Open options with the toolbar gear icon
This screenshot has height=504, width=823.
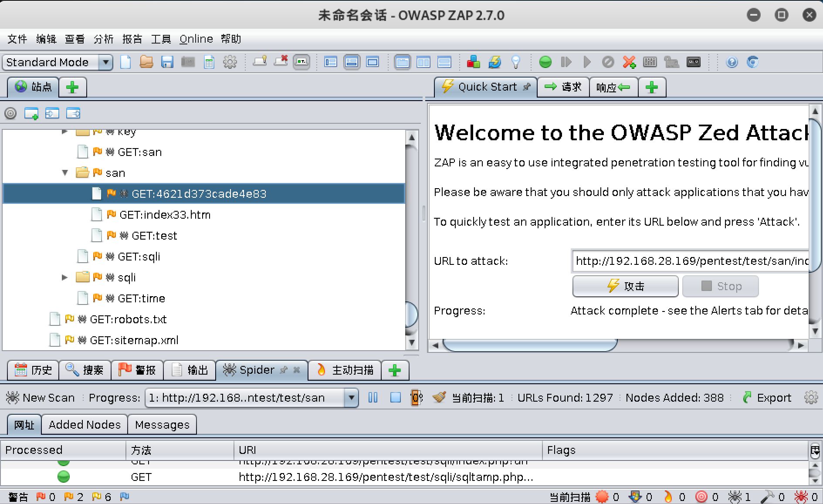[230, 62]
